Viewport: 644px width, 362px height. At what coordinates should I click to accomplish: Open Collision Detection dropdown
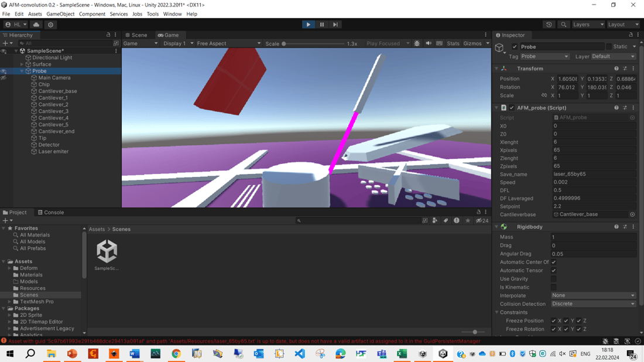pos(594,304)
